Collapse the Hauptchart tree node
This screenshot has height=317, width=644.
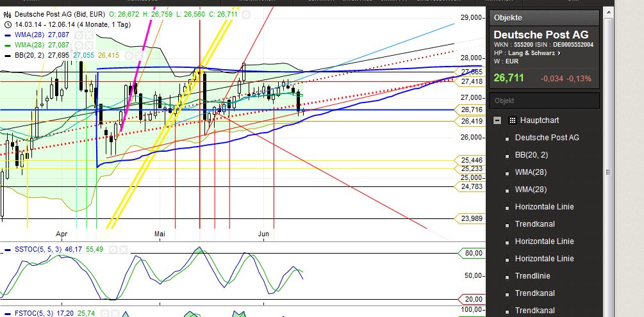tap(497, 120)
